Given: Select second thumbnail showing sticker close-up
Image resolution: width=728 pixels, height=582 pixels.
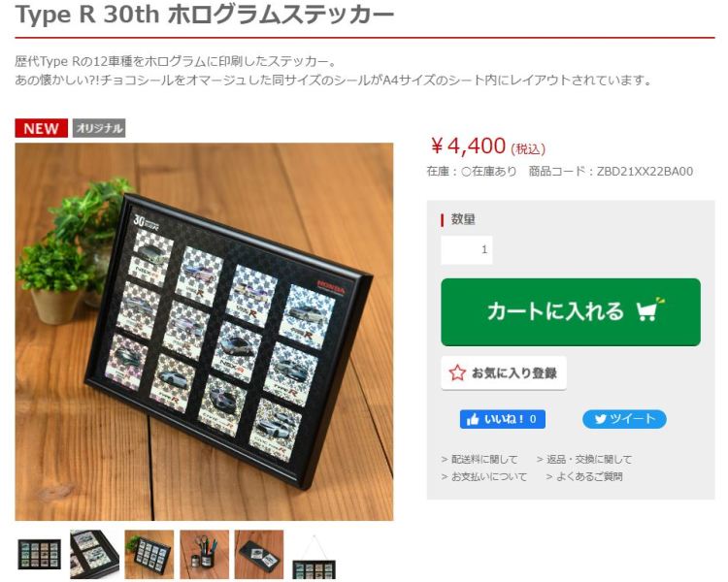Looking at the screenshot, I should pyautogui.click(x=94, y=555).
